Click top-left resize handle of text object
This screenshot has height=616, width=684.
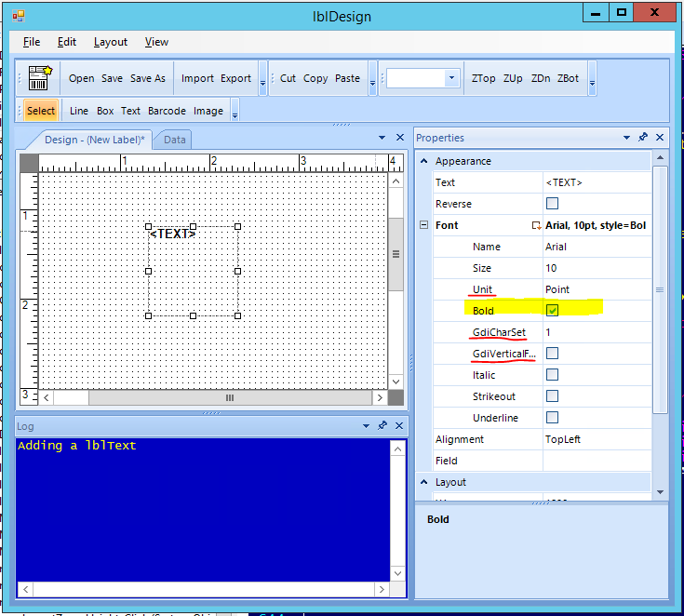(148, 226)
